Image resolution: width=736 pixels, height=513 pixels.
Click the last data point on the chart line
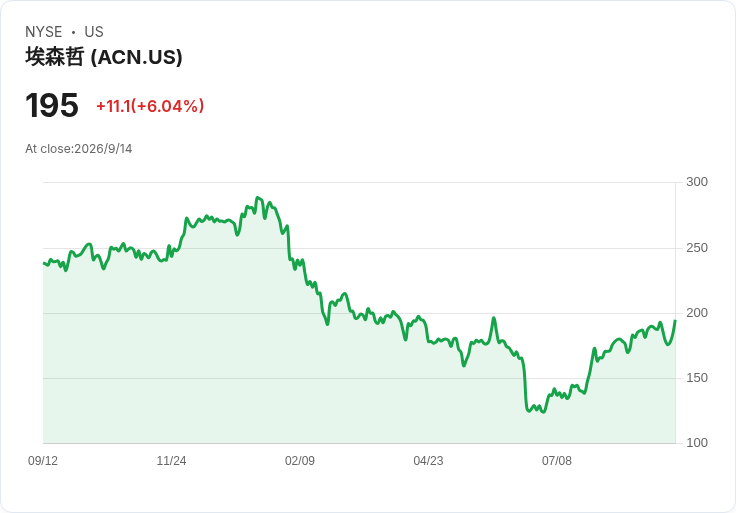click(x=675, y=321)
